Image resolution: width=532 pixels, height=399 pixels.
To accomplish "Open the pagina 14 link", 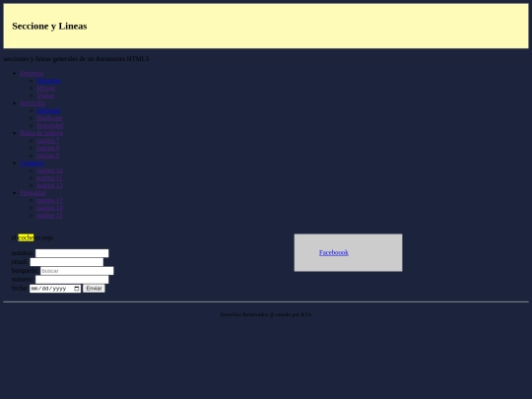I will click(49, 208).
